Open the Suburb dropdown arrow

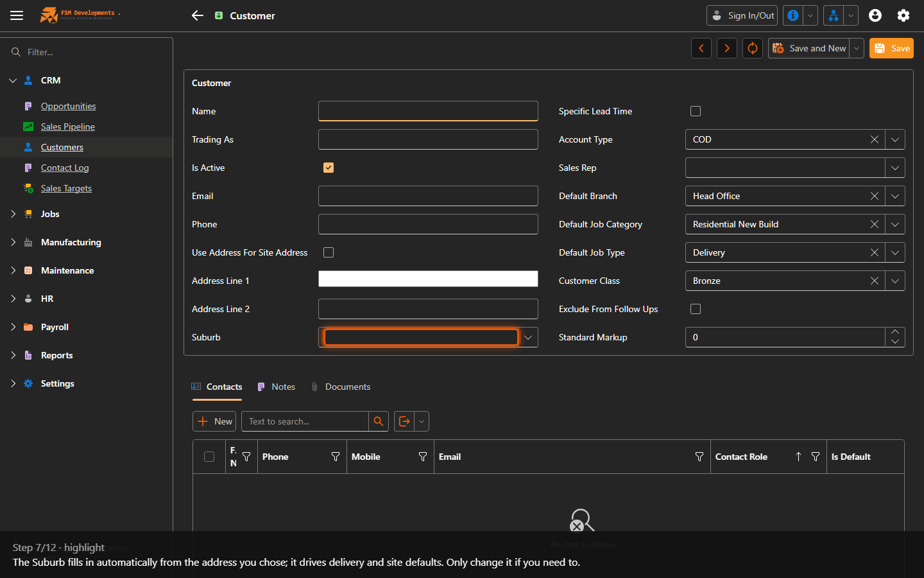(x=528, y=337)
